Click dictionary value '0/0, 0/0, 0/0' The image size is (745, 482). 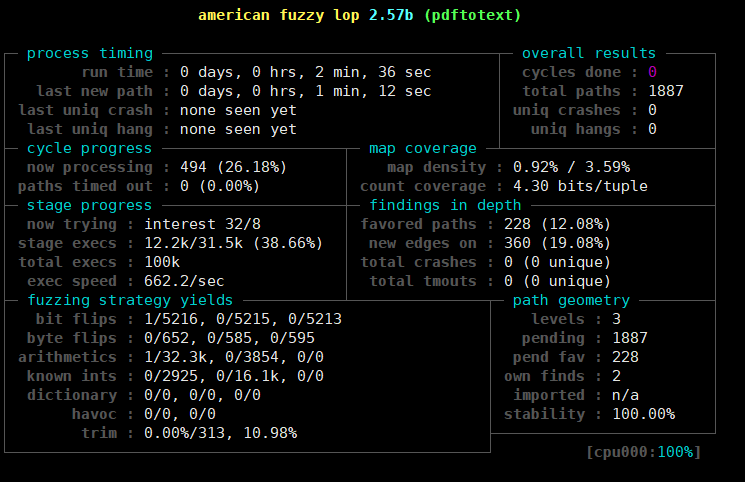202,395
